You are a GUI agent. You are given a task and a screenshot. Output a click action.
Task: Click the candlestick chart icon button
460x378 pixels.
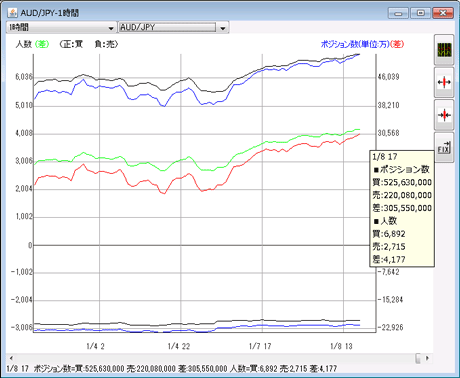click(444, 50)
